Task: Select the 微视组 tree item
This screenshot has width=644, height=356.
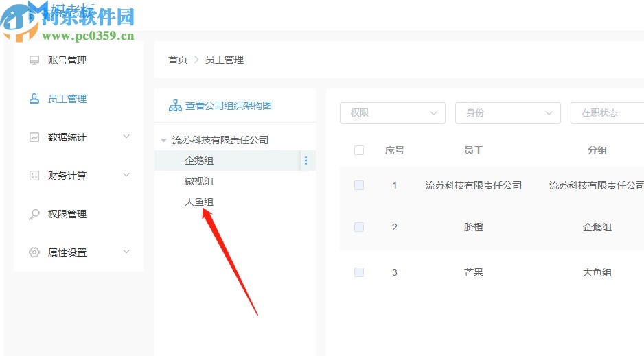Action: coord(199,181)
